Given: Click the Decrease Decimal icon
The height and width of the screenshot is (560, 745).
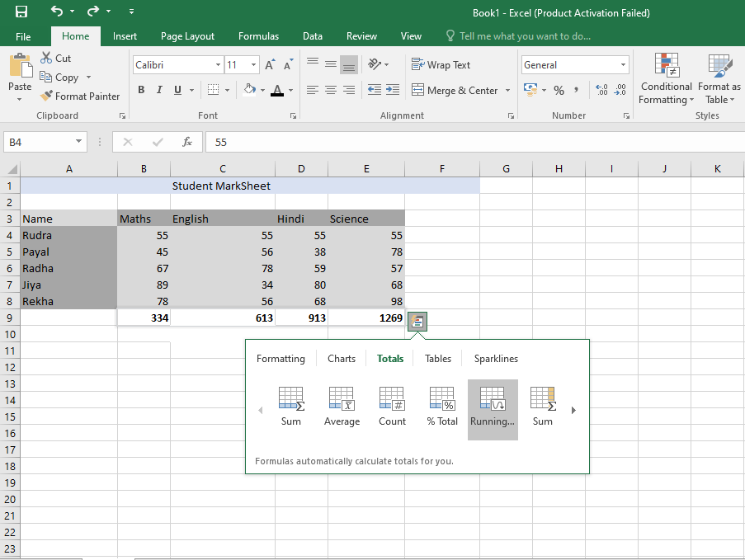Looking at the screenshot, I should point(620,90).
